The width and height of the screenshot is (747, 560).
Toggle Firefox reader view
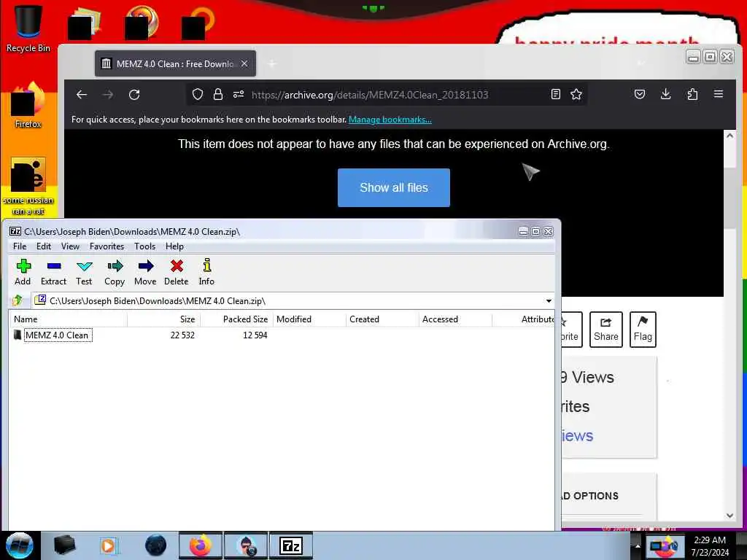pos(555,94)
